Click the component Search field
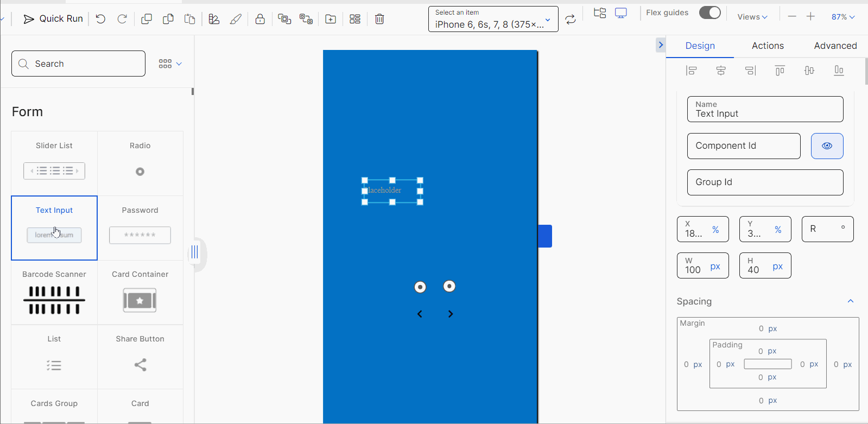Image resolution: width=868 pixels, height=424 pixels. point(79,64)
